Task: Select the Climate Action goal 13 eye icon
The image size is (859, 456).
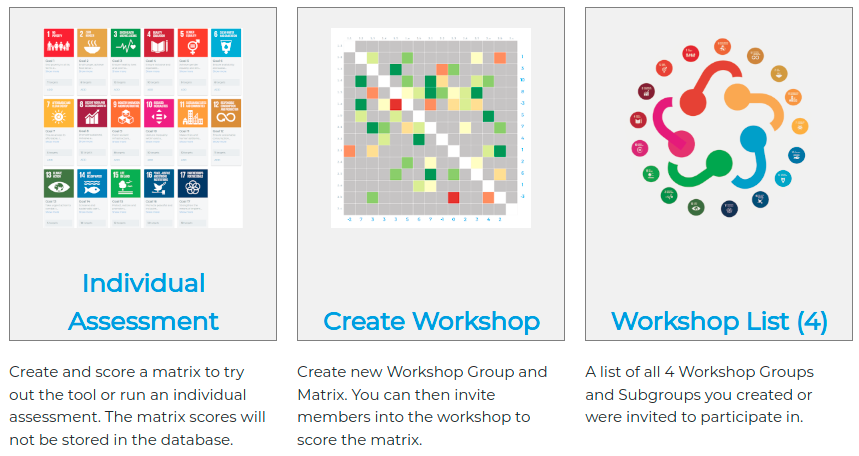Action: pyautogui.click(x=59, y=184)
